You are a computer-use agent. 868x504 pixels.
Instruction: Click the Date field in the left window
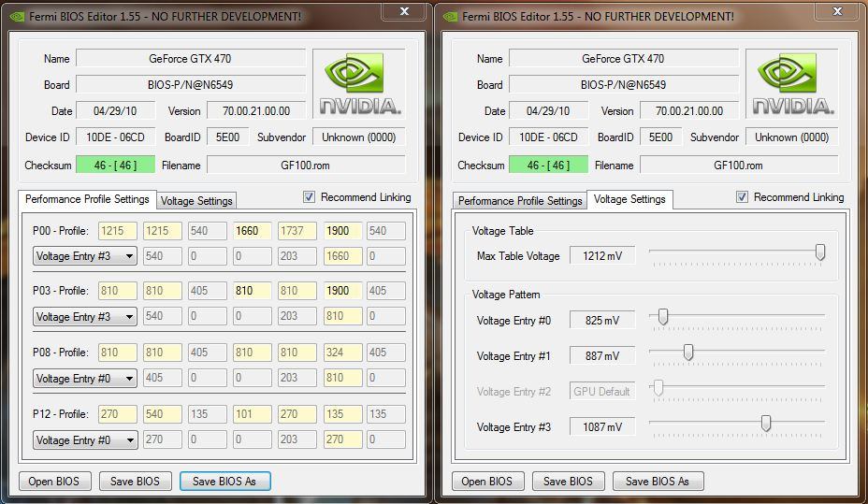116,110
